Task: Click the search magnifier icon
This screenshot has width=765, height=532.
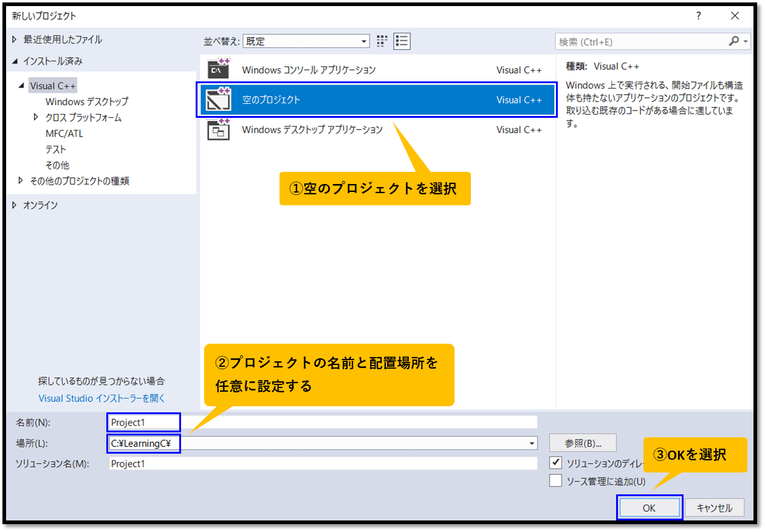Action: 735,41
